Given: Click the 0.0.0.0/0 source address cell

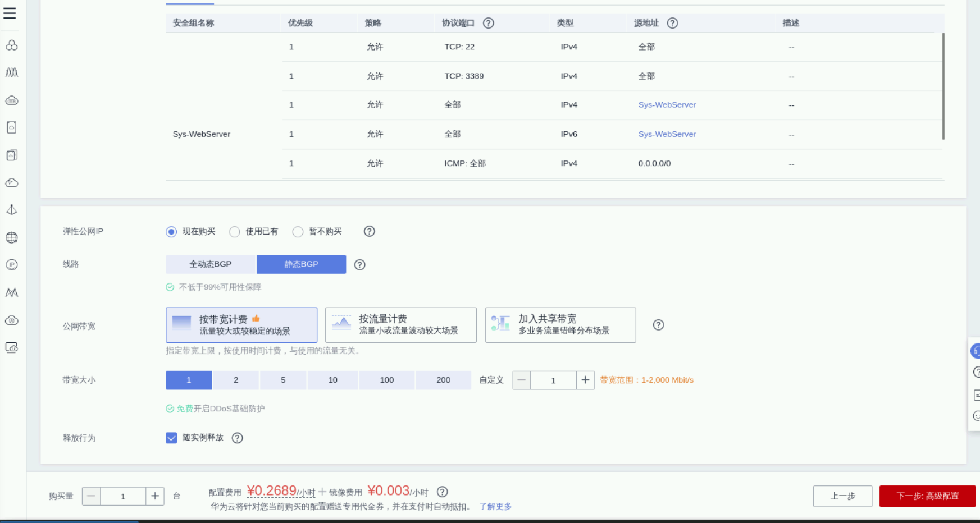Looking at the screenshot, I should [654, 164].
